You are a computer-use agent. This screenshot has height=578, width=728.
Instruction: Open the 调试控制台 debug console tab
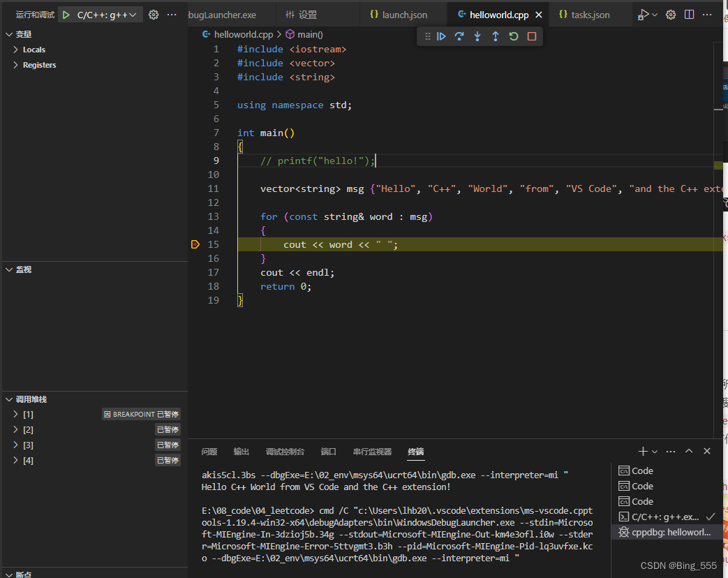coord(285,452)
